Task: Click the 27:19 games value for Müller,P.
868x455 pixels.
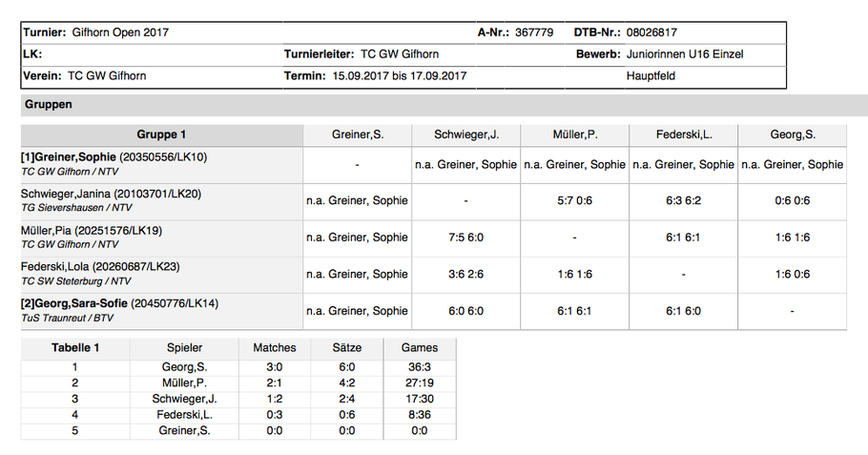Action: coord(420,383)
